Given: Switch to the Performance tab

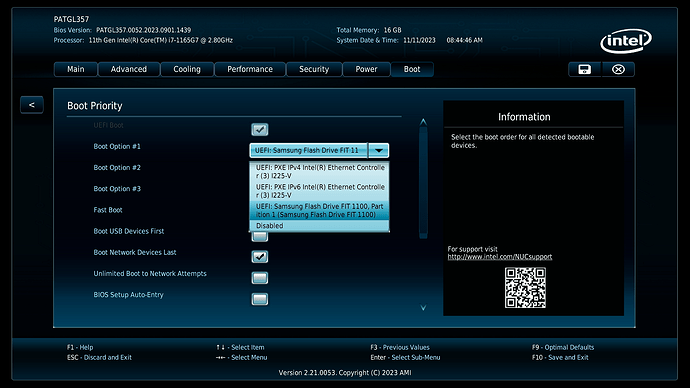Looking at the screenshot, I should [250, 70].
